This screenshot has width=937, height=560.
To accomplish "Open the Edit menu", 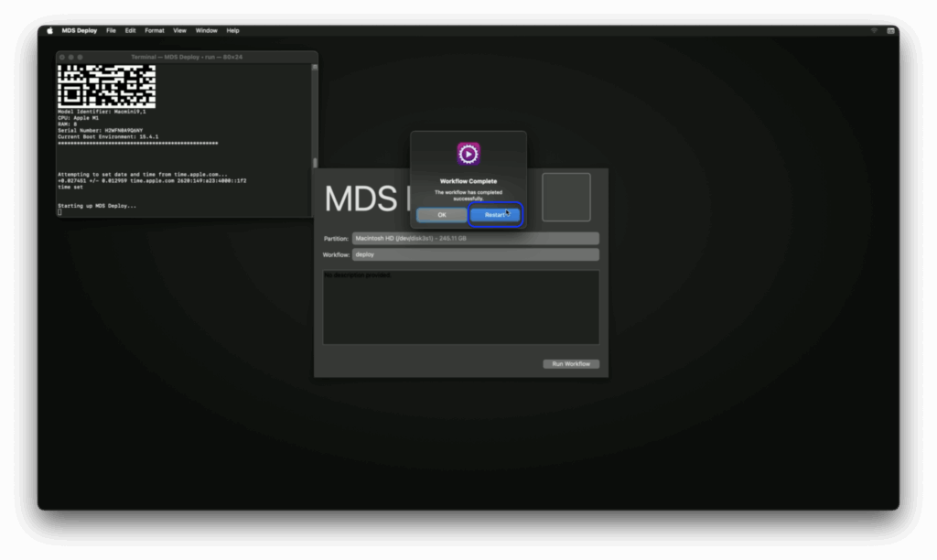I will tap(130, 30).
